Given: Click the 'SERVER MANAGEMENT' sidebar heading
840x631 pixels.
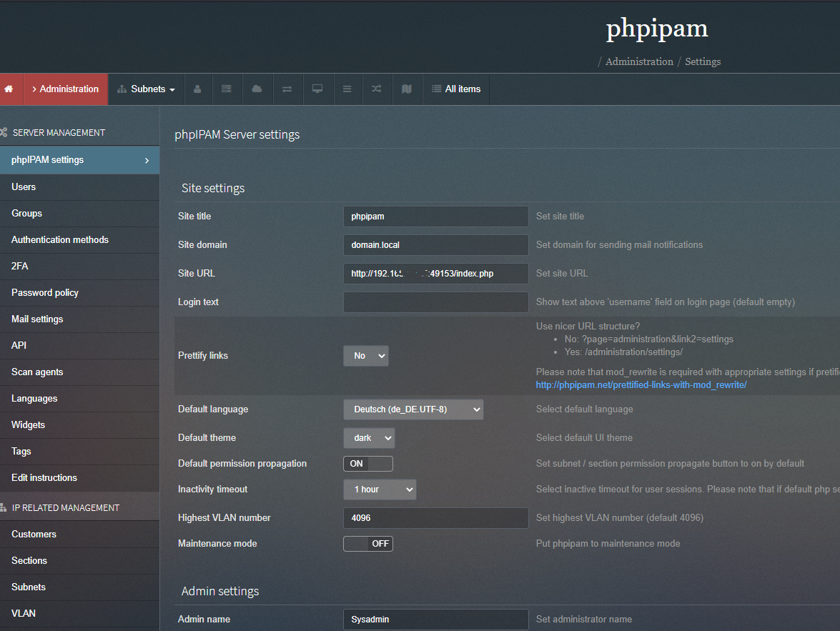Looking at the screenshot, I should (x=59, y=133).
